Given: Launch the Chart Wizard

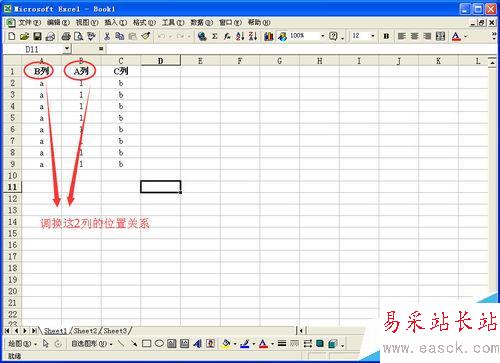Looking at the screenshot, I should (269, 36).
